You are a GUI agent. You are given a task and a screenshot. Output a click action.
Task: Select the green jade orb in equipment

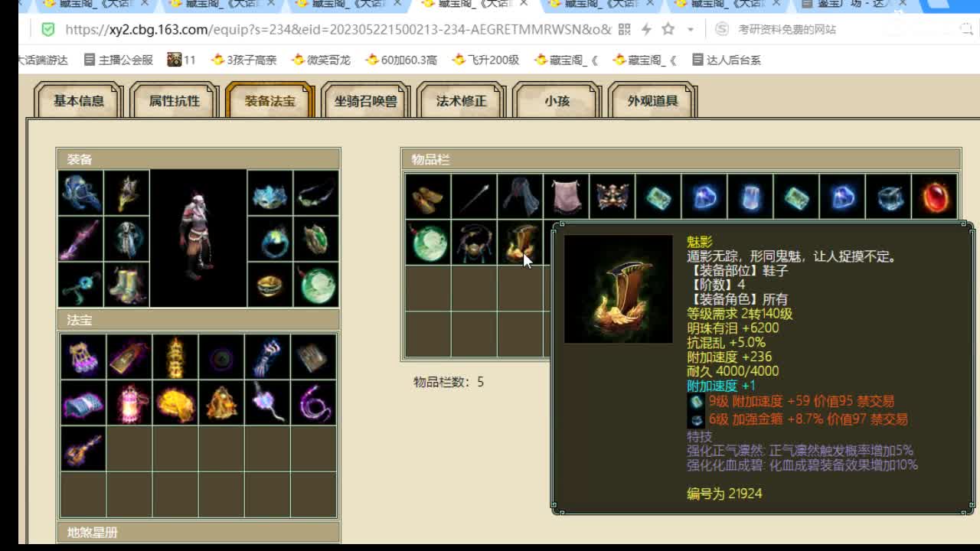click(x=315, y=284)
